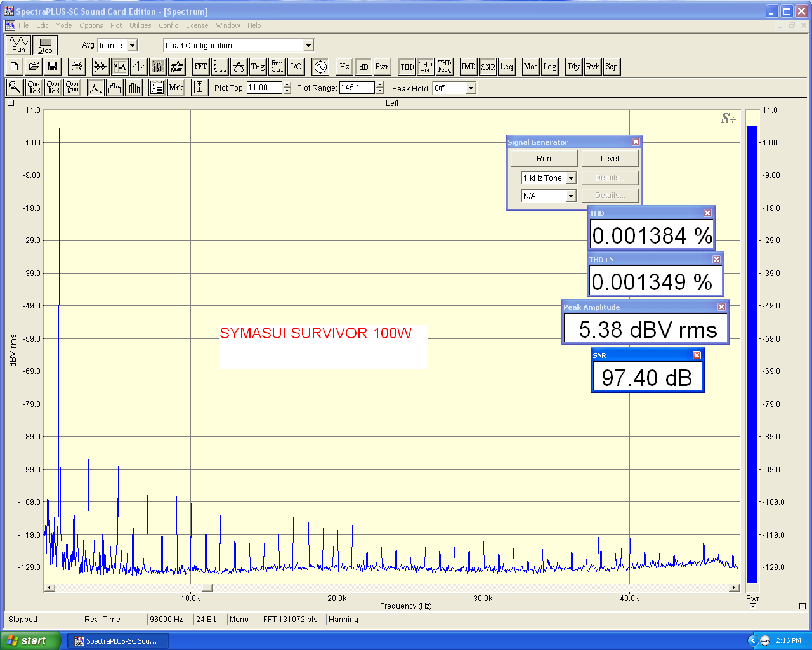Open the Rvb reverberation button
This screenshot has height=650, width=812.
pyautogui.click(x=593, y=67)
